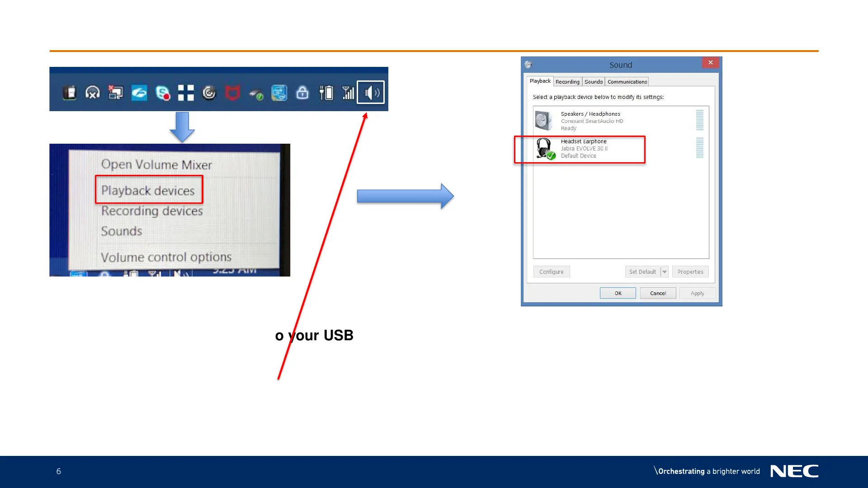The width and height of the screenshot is (868, 488).
Task: Select Speakers / Headphones Conexant device
Action: (591, 121)
